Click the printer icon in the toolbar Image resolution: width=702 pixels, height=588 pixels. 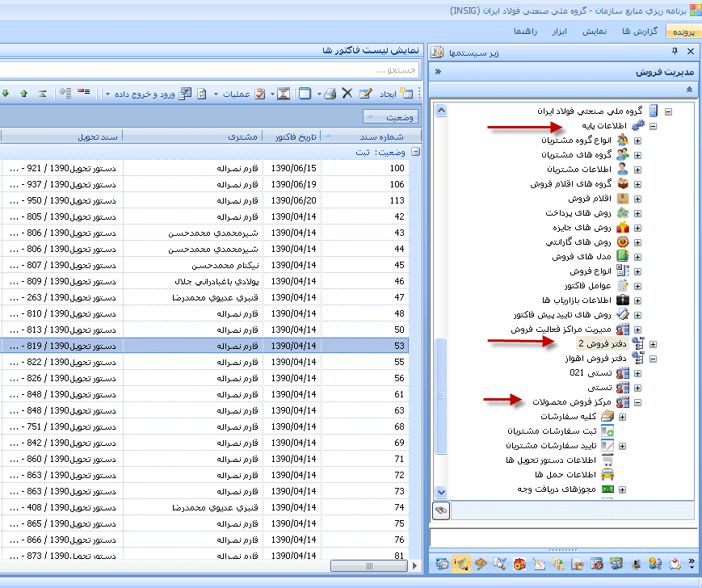click(330, 94)
